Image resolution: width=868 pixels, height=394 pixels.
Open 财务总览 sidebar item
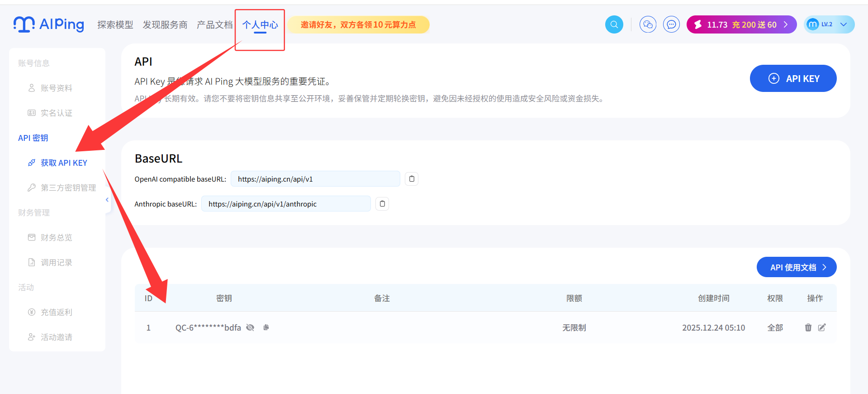(x=57, y=237)
